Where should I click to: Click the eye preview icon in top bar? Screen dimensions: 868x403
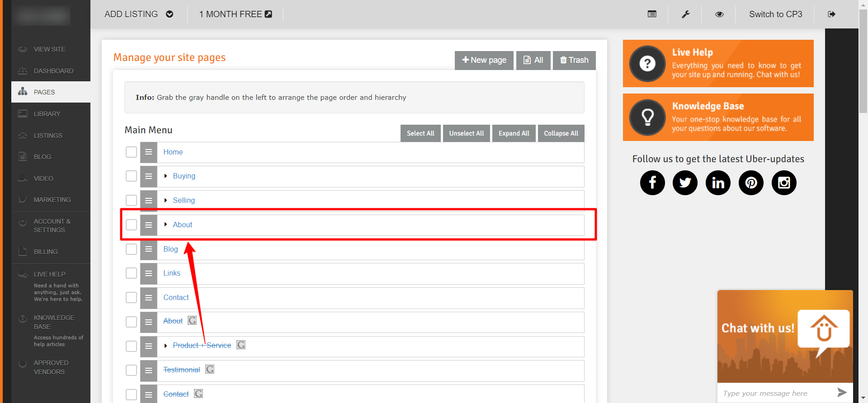(719, 14)
